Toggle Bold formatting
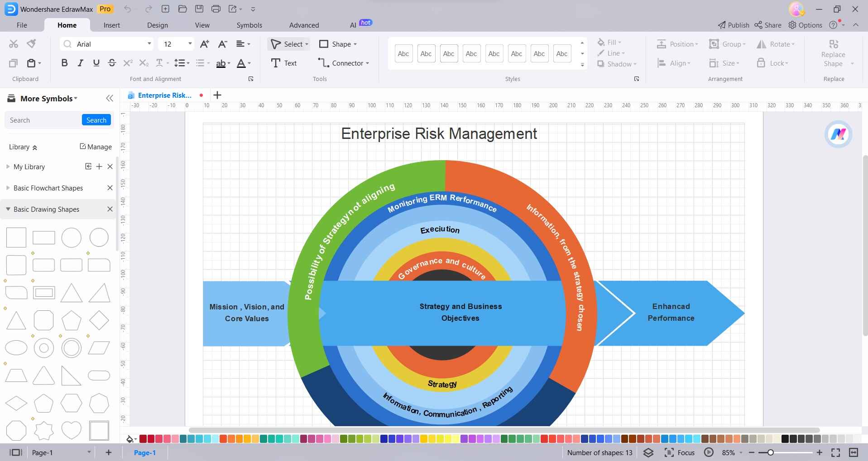The width and height of the screenshot is (868, 461). (x=64, y=63)
